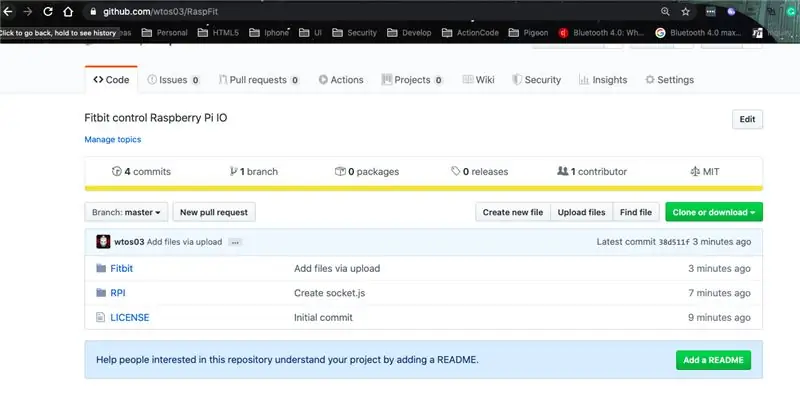Click the Upload files button
Viewport: 800px width, 393px height.
[581, 212]
